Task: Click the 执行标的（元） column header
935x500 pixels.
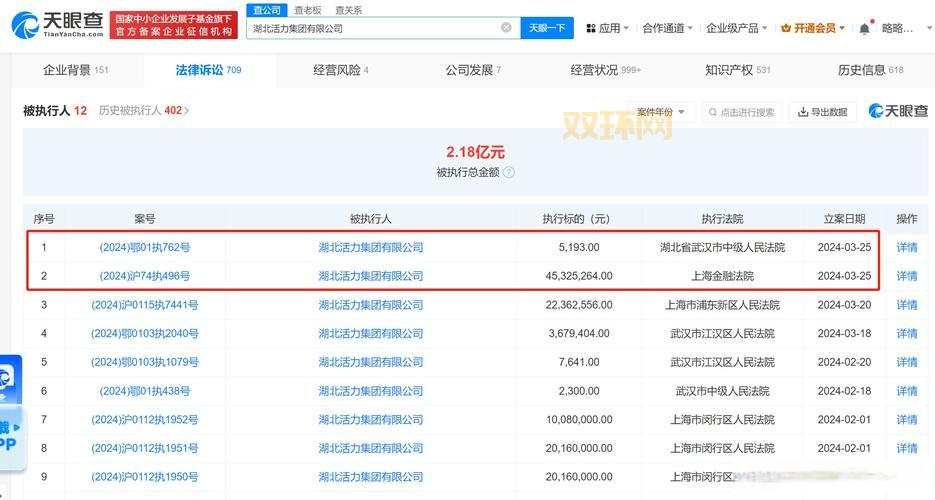Action: pos(575,219)
